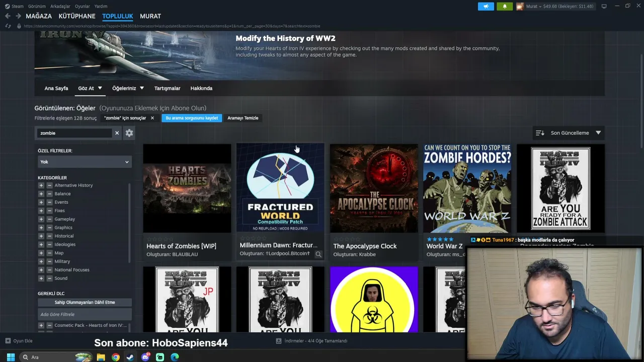Open the green notifications bell
The width and height of the screenshot is (644, 362).
505,7
